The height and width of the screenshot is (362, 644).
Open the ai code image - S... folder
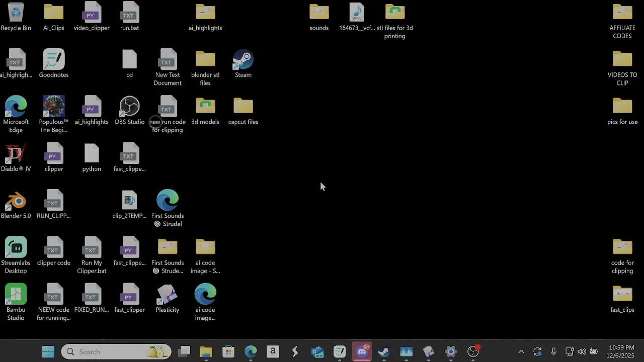(x=205, y=255)
